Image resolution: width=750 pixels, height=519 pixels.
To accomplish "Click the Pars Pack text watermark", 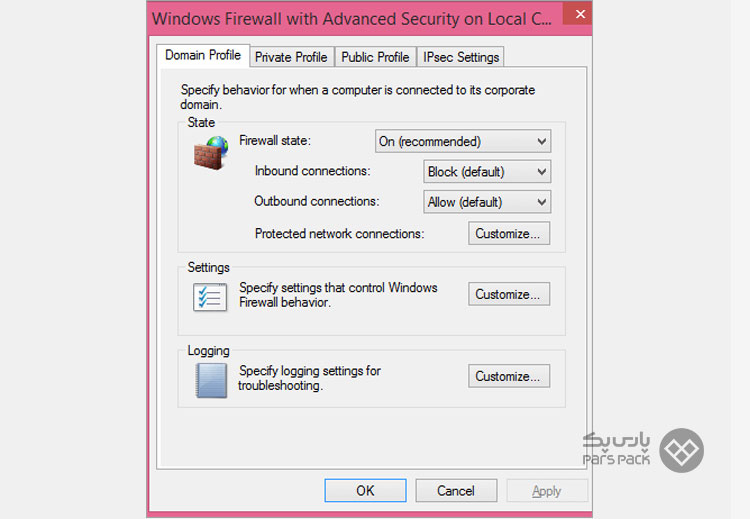I will tap(616, 449).
